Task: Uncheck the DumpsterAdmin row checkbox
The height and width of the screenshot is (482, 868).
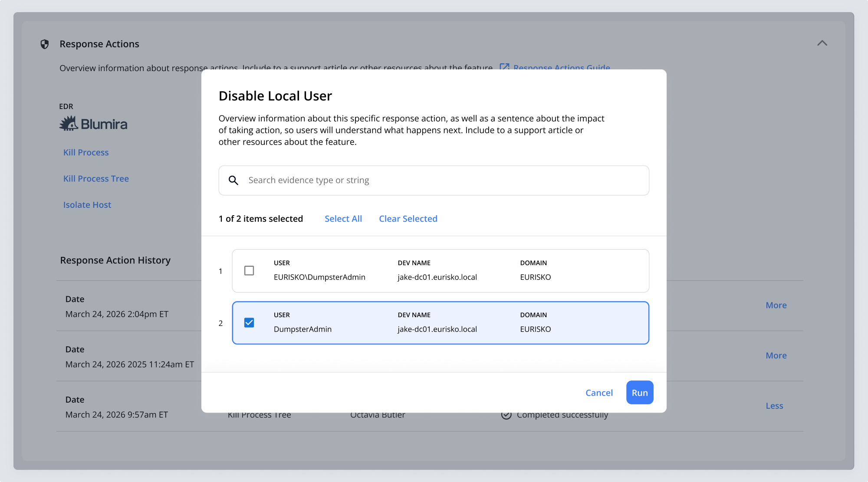Action: 249,323
